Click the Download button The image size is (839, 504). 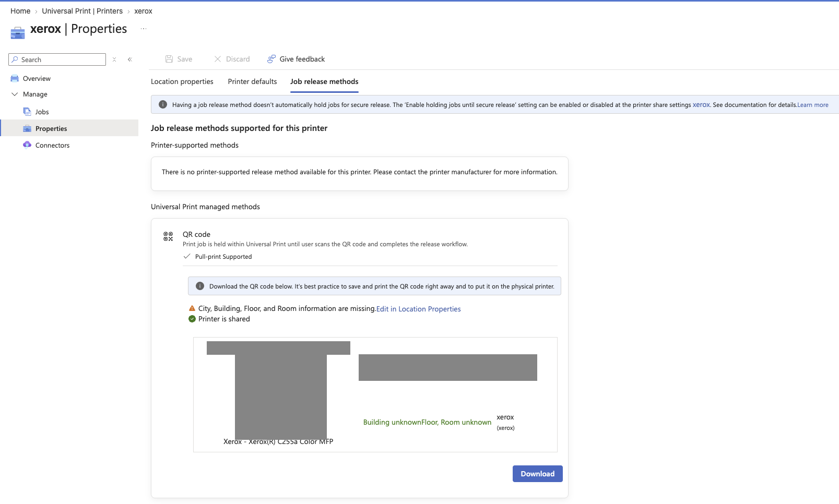click(538, 474)
